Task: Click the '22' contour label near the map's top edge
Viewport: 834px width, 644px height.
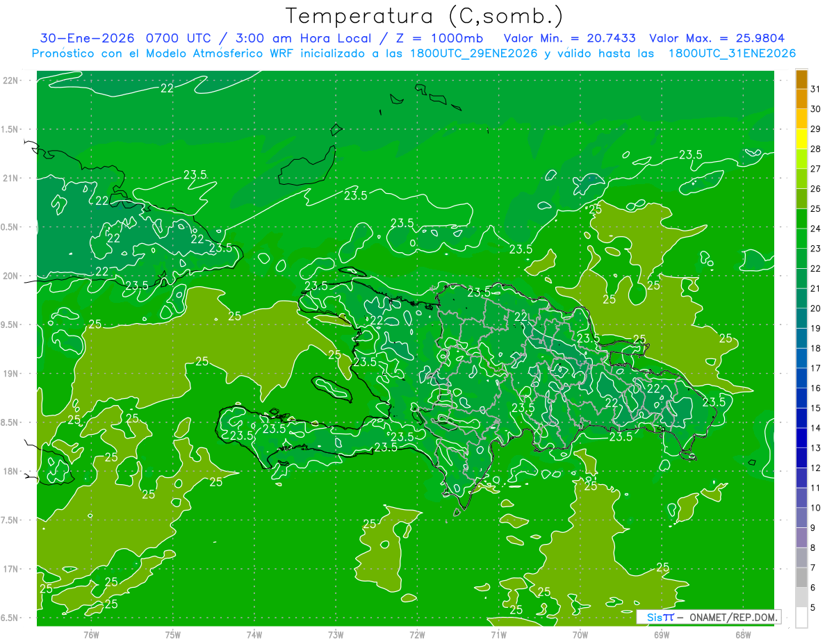Action: pyautogui.click(x=167, y=88)
